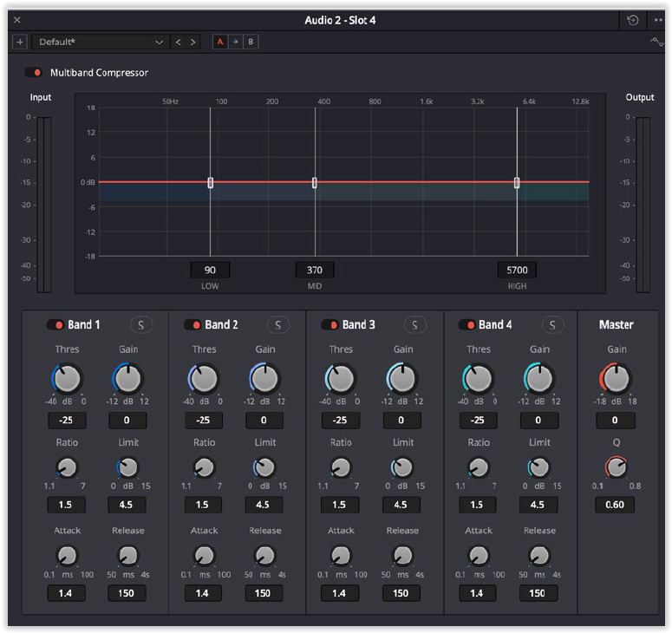This screenshot has width=672, height=633.
Task: Go to the previous preset arrow
Action: tap(179, 42)
